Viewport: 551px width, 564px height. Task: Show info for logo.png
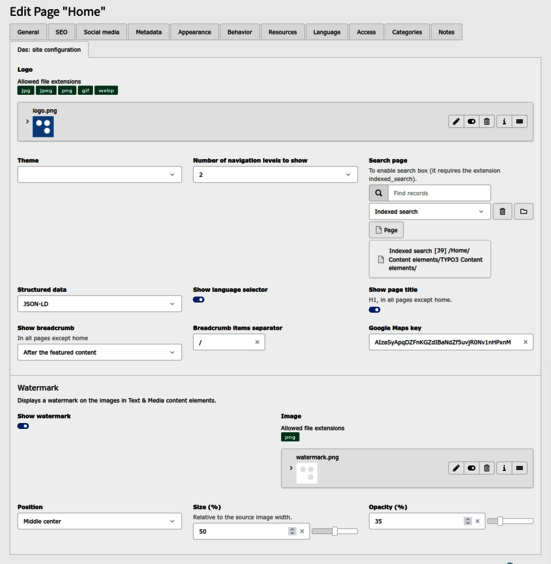(504, 122)
